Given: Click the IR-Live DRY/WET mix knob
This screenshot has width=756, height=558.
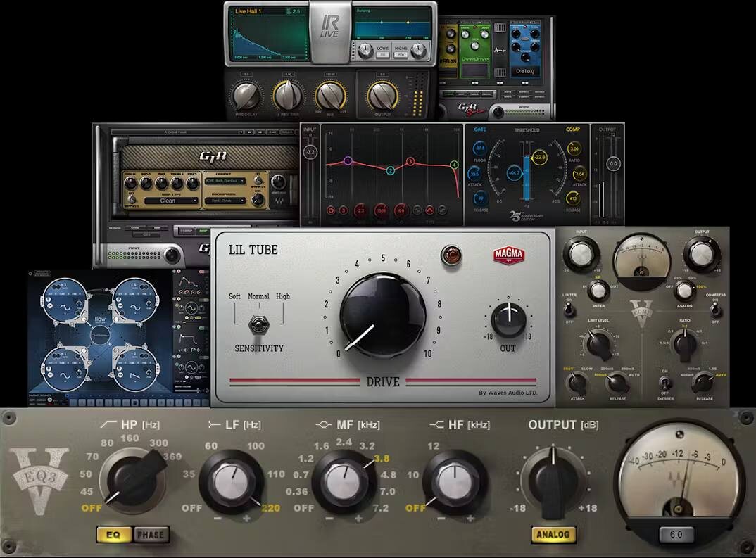Looking at the screenshot, I should [x=330, y=96].
